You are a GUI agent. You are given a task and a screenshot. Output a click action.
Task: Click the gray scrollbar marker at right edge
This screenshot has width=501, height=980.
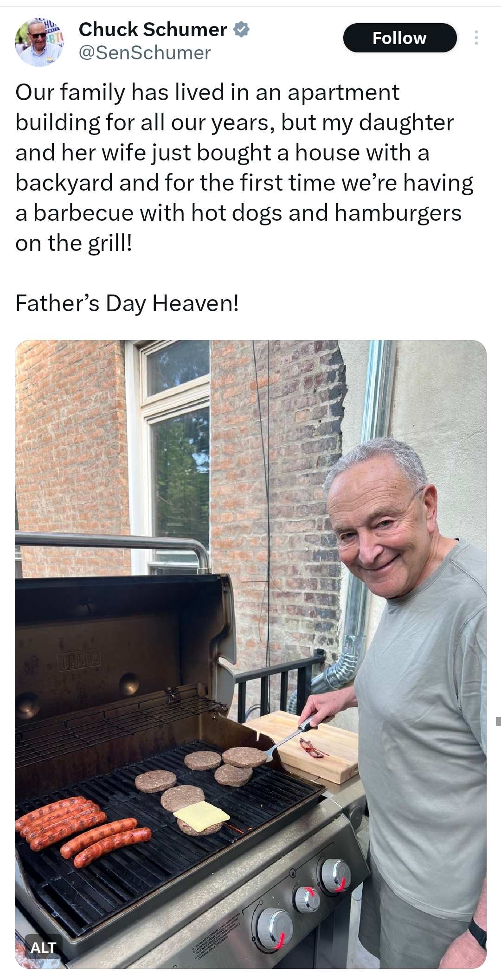498,721
